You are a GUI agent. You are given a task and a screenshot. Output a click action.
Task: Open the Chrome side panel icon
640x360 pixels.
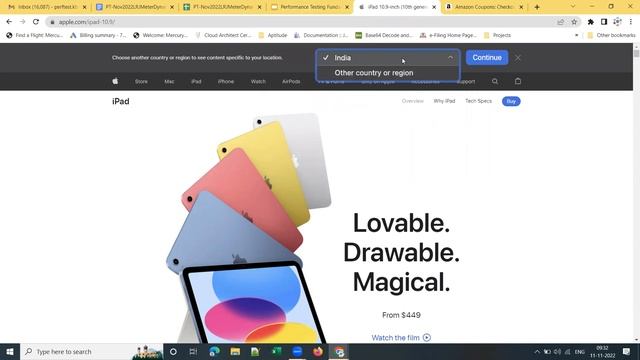tap(604, 22)
